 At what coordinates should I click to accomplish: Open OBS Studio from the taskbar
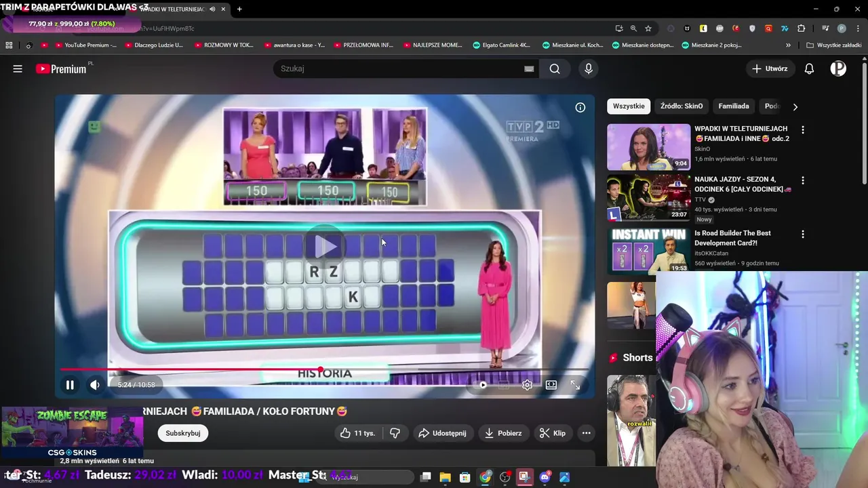click(505, 477)
